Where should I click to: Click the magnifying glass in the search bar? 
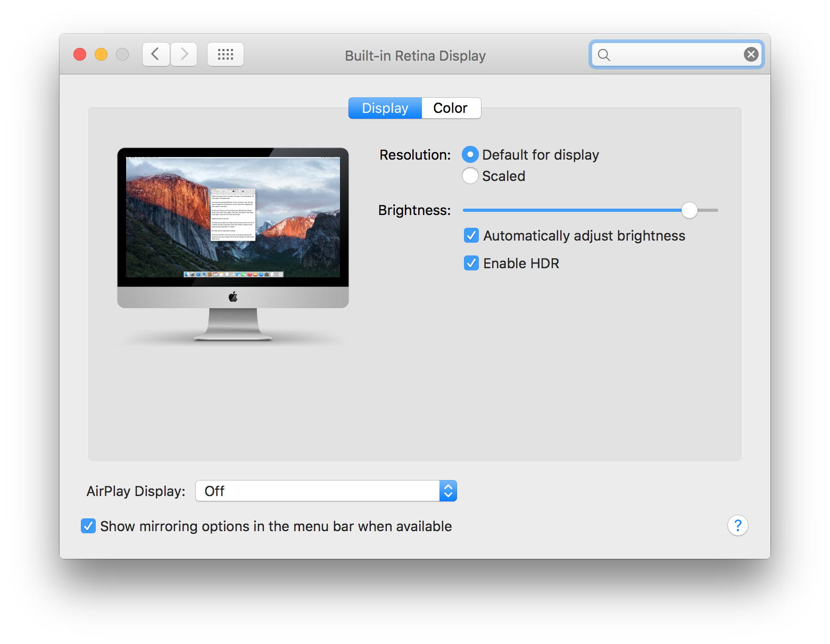(x=604, y=54)
